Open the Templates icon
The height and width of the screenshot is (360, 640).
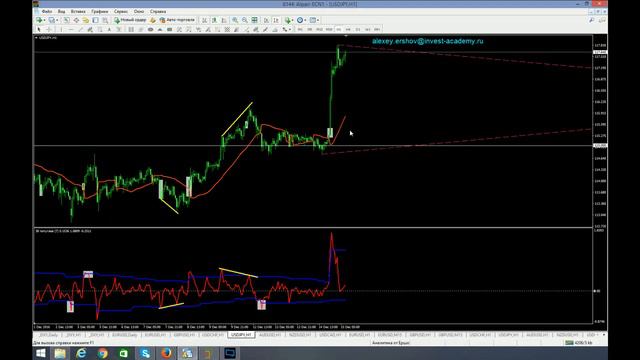[x=313, y=20]
